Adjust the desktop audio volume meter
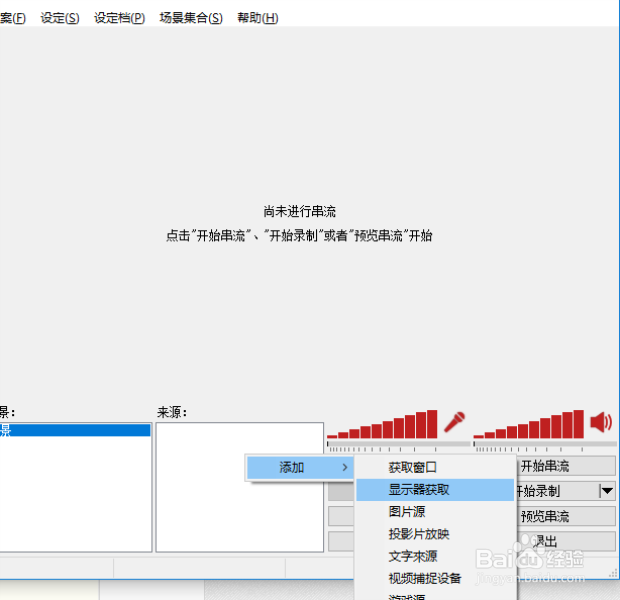 click(x=529, y=424)
